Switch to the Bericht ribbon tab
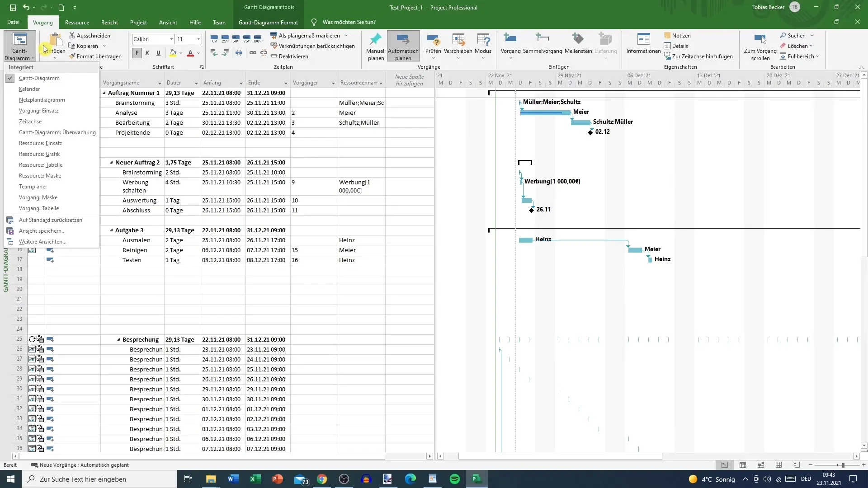The width and height of the screenshot is (868, 488). click(x=109, y=22)
